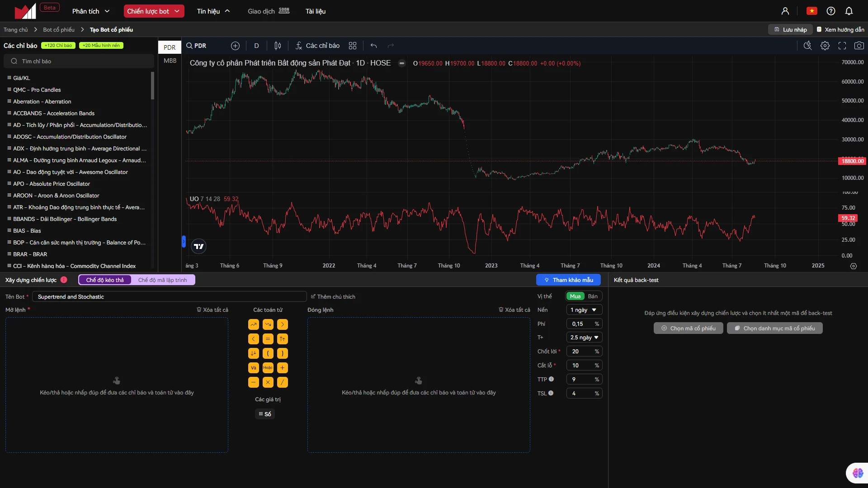
Task: Click the TradingView logo on chart
Action: [x=199, y=246]
